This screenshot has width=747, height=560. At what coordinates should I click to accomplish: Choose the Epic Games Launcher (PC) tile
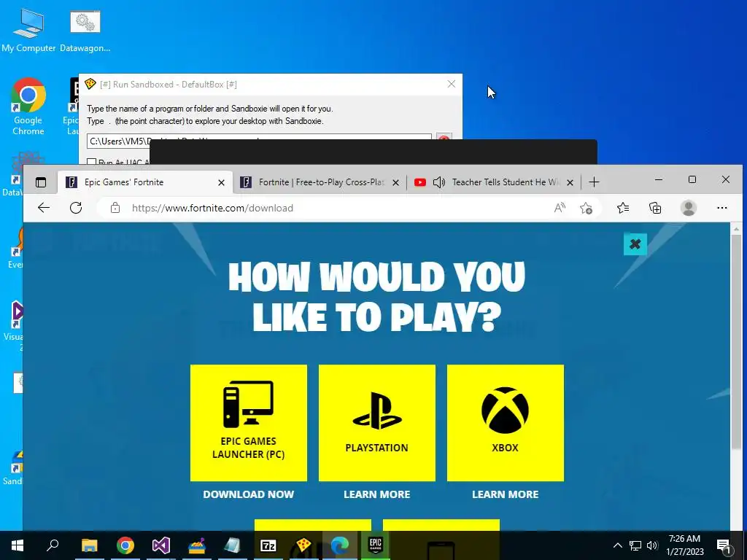(249, 423)
